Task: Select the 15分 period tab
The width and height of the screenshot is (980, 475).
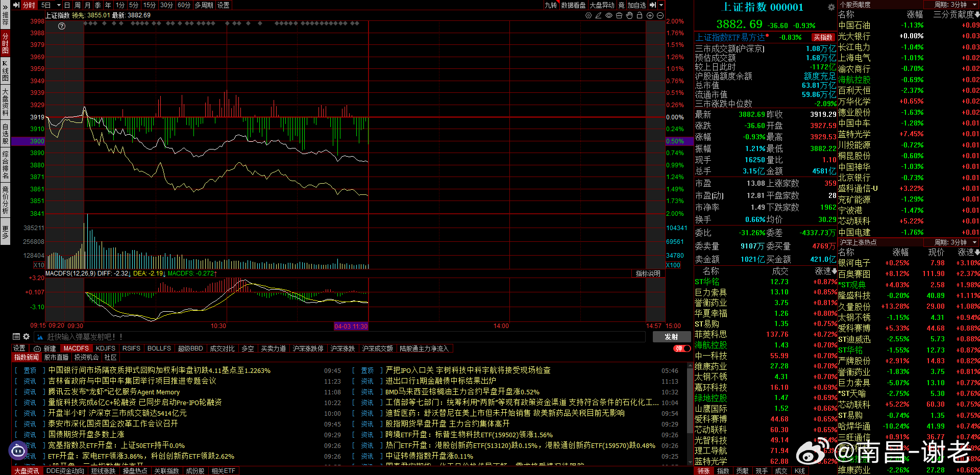Action: 149,5
